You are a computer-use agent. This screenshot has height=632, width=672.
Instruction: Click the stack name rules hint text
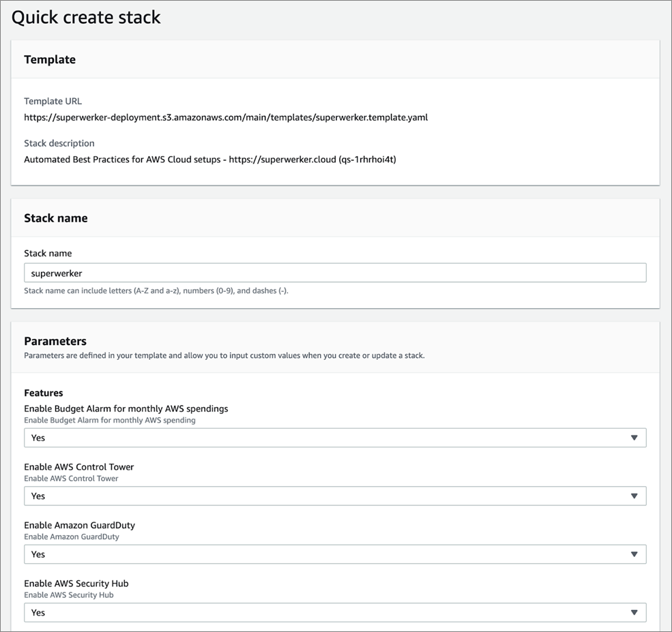156,290
